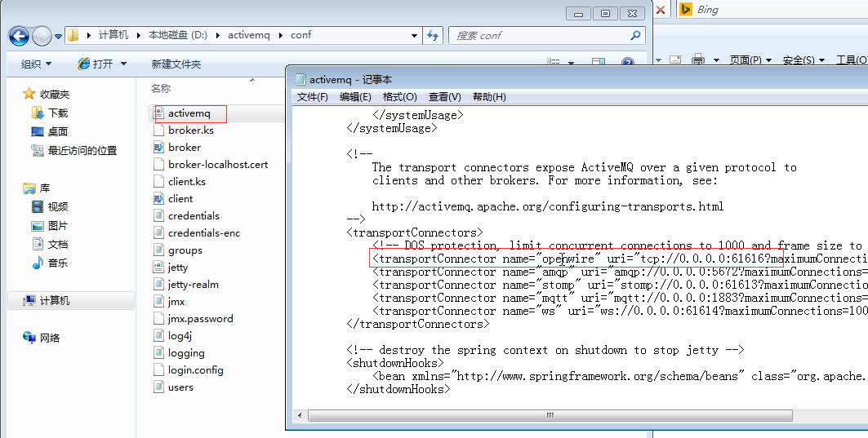
Task: Jump to activemq breadcrumb segment
Action: coord(248,35)
